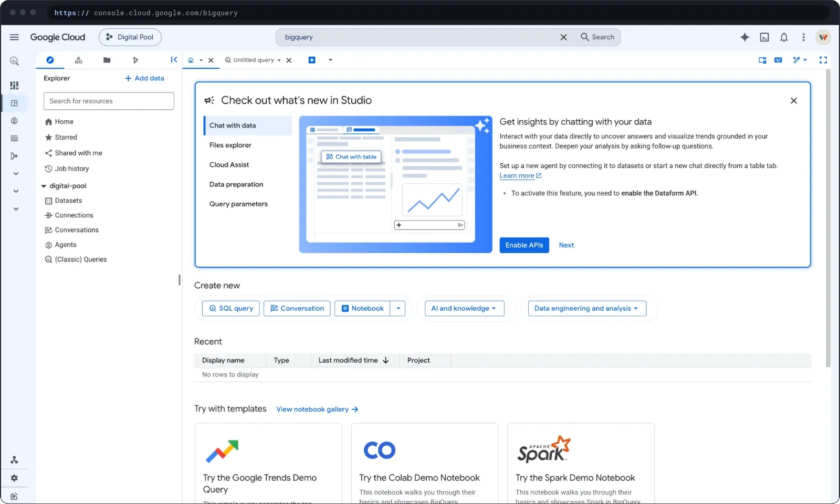Click the Gemini sparkle icon in header
Viewport: 840px width, 504px height.
(x=744, y=37)
